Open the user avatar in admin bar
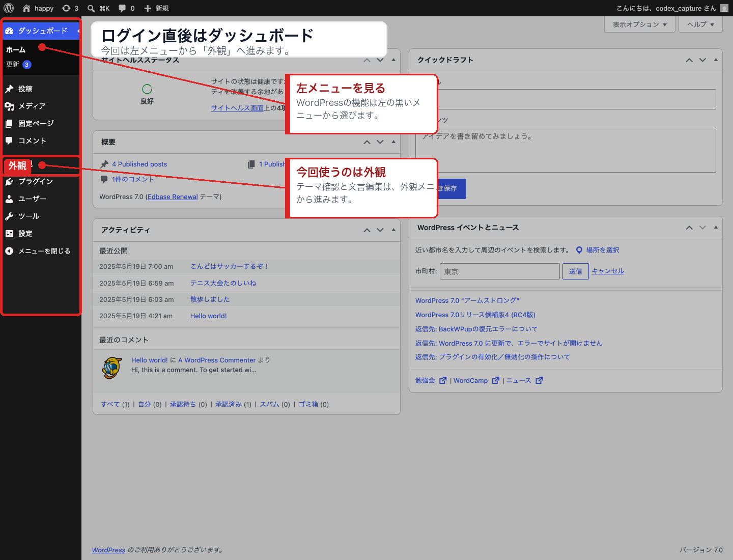This screenshot has width=733, height=560. click(x=724, y=8)
